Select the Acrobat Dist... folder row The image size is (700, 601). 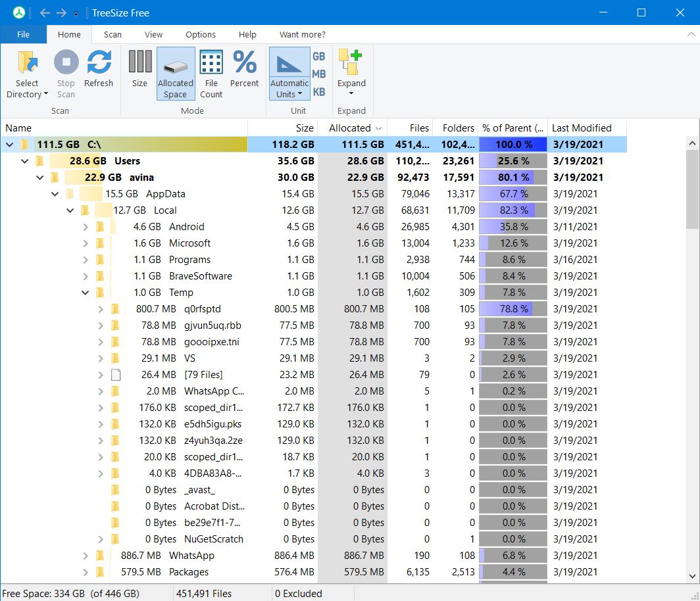pos(314,506)
